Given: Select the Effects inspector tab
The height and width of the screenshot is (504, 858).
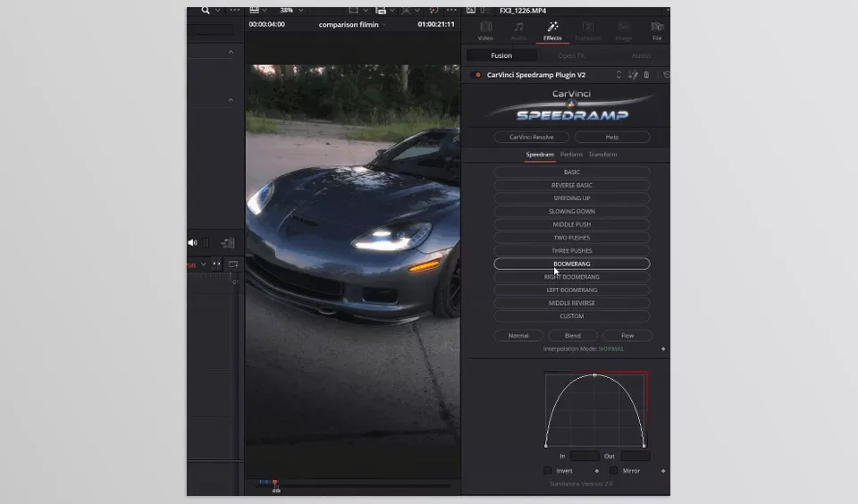Looking at the screenshot, I should tap(552, 31).
